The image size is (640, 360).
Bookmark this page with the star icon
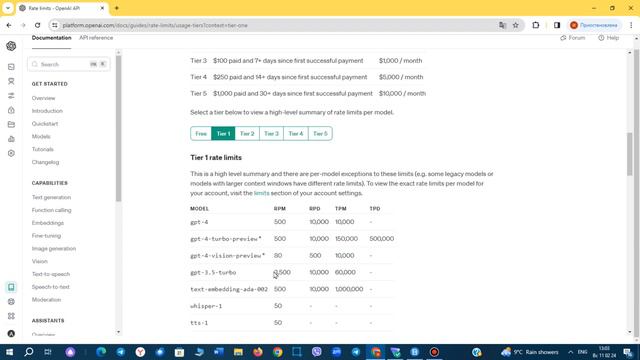tap(516, 25)
